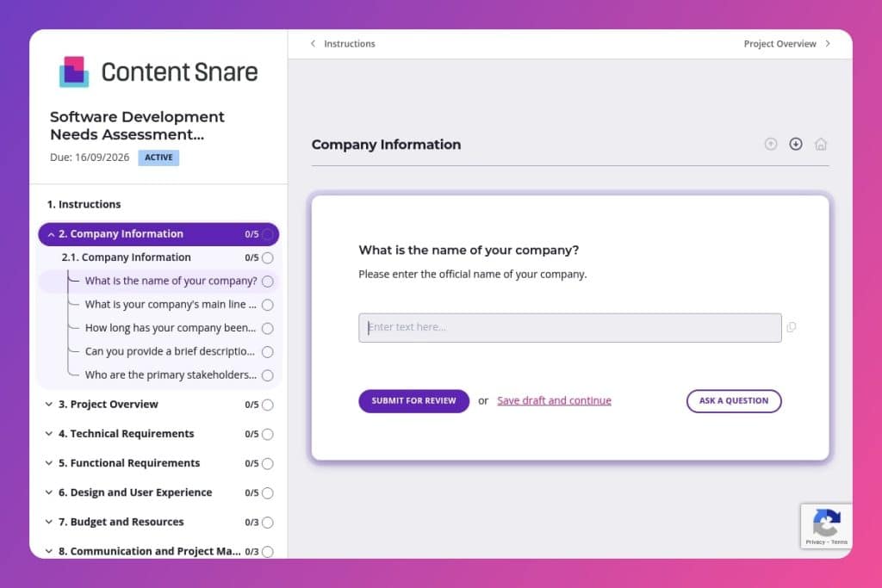Toggle completion circle for 4. Technical Requirements

(268, 434)
